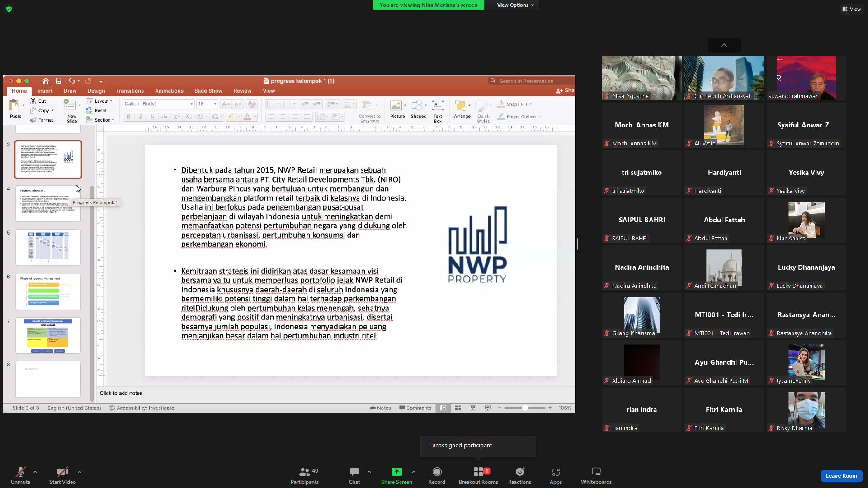The image size is (868, 488).
Task: Open Quick Styles gallery
Action: tap(483, 111)
